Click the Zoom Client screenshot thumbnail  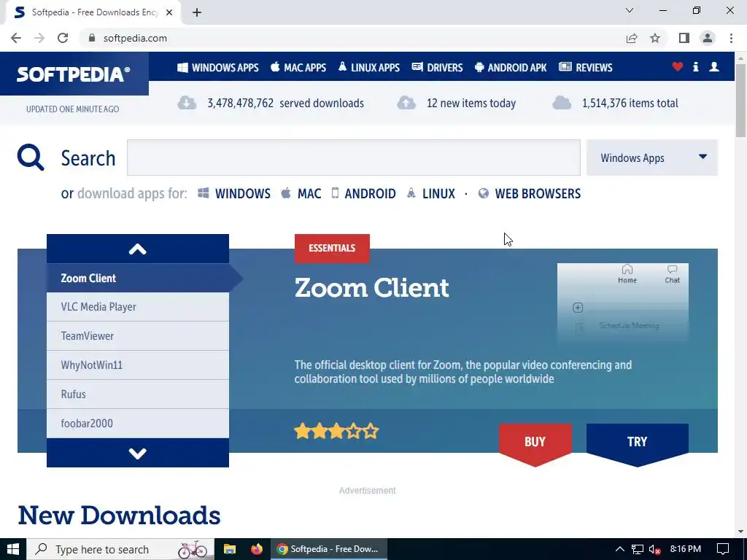pos(623,303)
